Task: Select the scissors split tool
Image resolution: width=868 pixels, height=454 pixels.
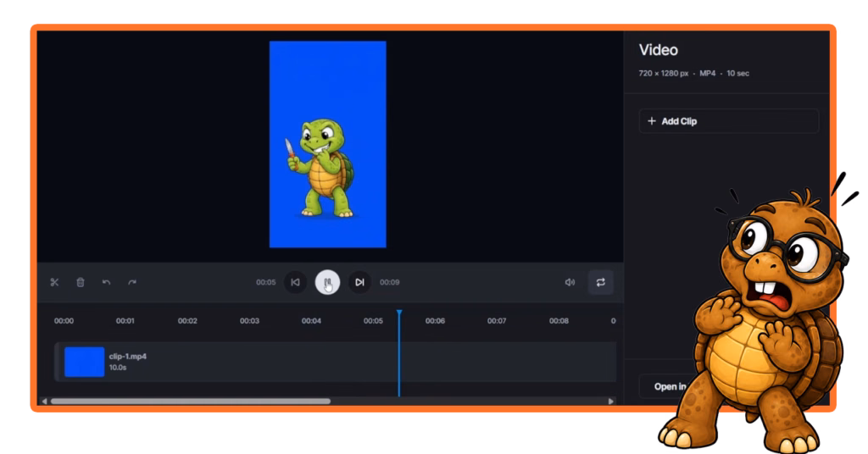Action: point(54,283)
